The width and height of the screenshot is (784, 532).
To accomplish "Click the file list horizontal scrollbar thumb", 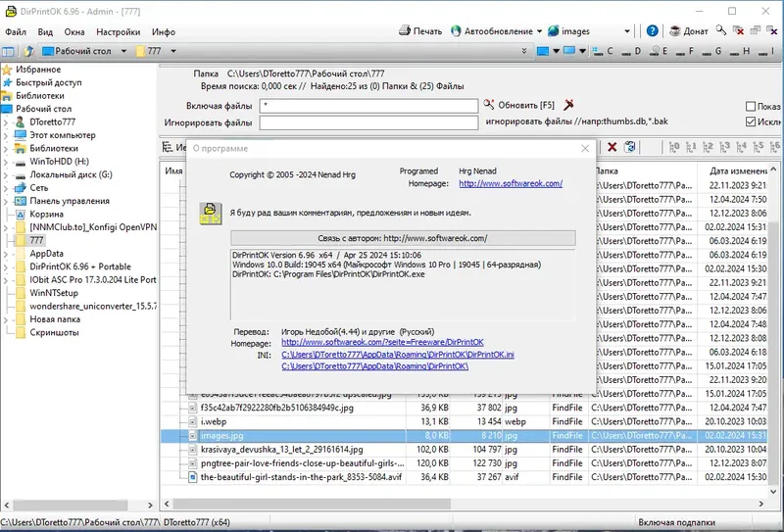I will click(x=312, y=504).
